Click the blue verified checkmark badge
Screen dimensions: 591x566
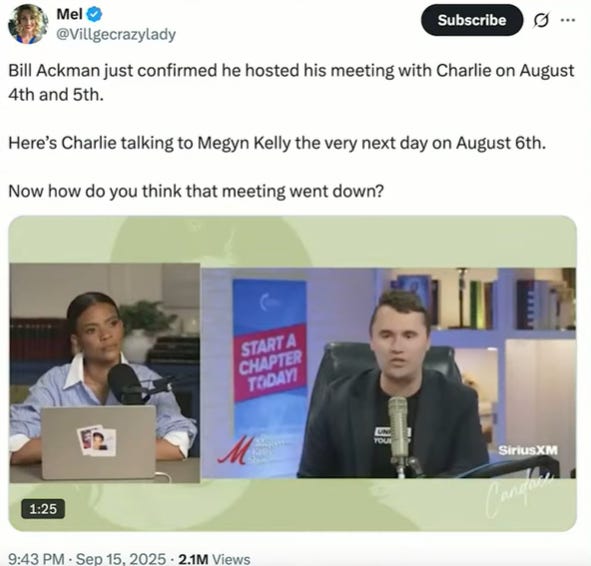click(94, 14)
